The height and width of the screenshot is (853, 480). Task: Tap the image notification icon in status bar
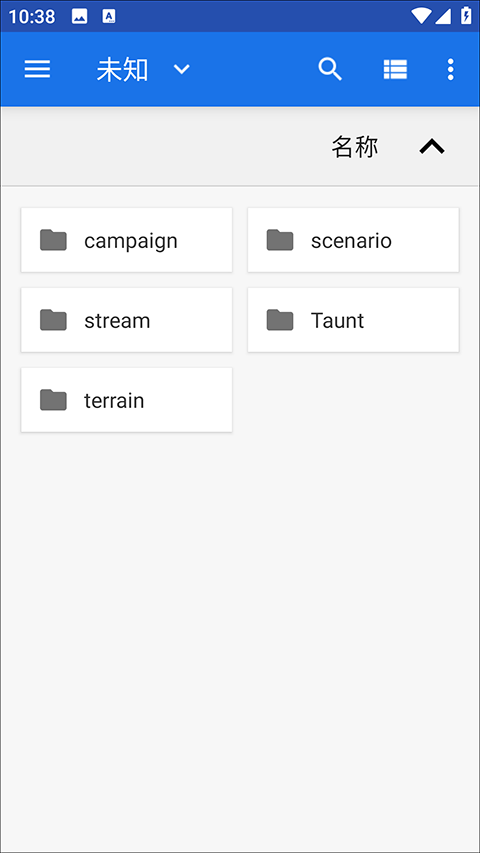coord(79,16)
